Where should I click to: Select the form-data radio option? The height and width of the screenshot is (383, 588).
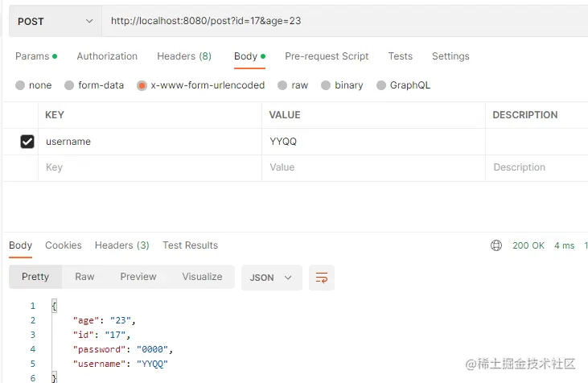[x=69, y=85]
